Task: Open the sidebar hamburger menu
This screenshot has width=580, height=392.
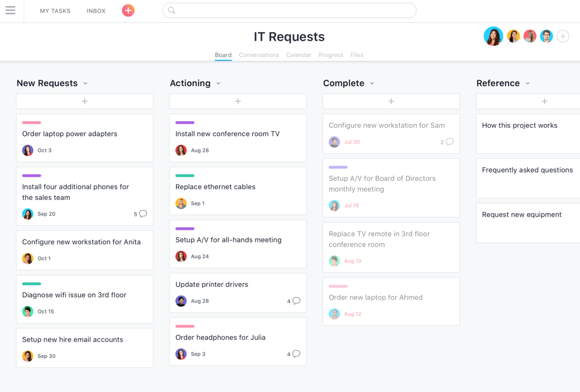Action: click(10, 11)
